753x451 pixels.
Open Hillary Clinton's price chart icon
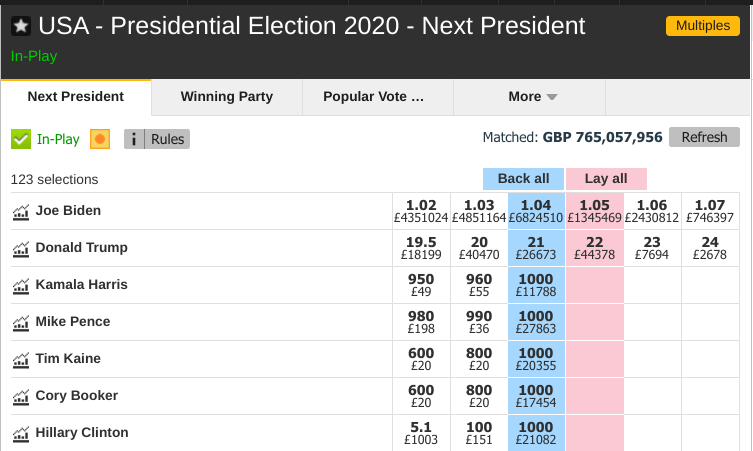point(21,433)
